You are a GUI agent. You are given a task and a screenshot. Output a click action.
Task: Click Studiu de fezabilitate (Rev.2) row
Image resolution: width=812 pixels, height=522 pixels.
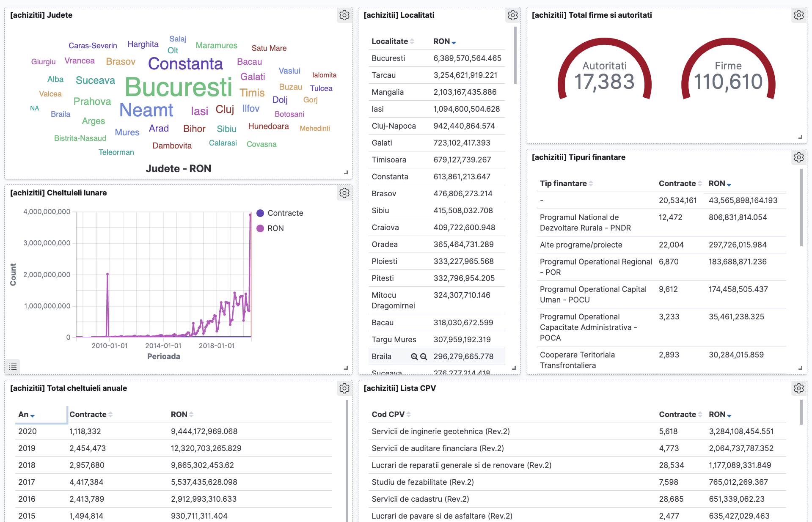[x=578, y=482]
